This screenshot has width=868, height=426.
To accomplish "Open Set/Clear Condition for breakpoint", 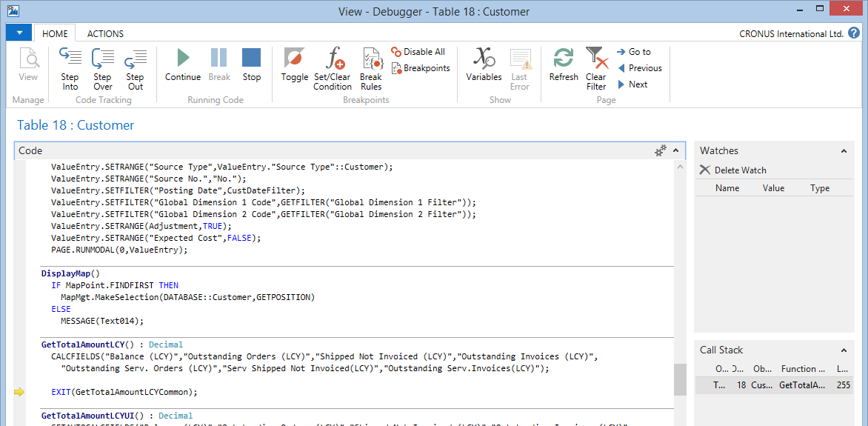I will (x=333, y=67).
